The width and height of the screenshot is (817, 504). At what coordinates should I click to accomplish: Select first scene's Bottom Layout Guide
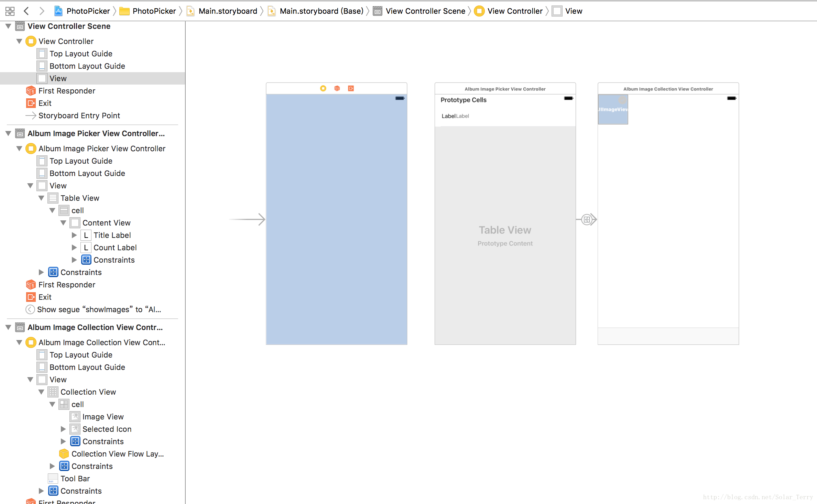tap(81, 66)
